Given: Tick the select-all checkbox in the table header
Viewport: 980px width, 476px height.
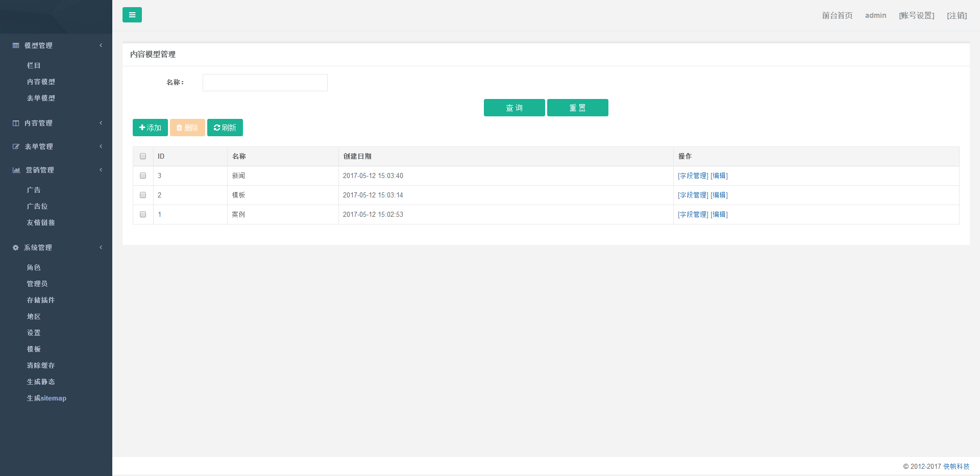Looking at the screenshot, I should tap(143, 156).
